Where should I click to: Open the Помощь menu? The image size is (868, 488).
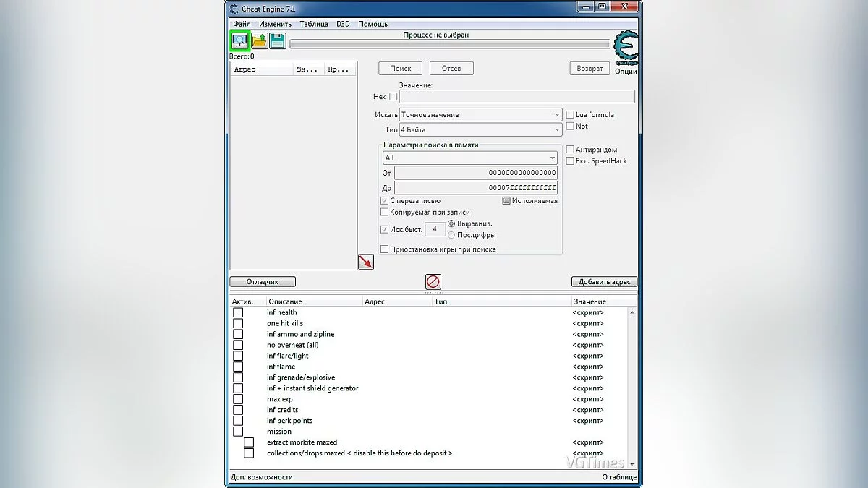tap(373, 24)
